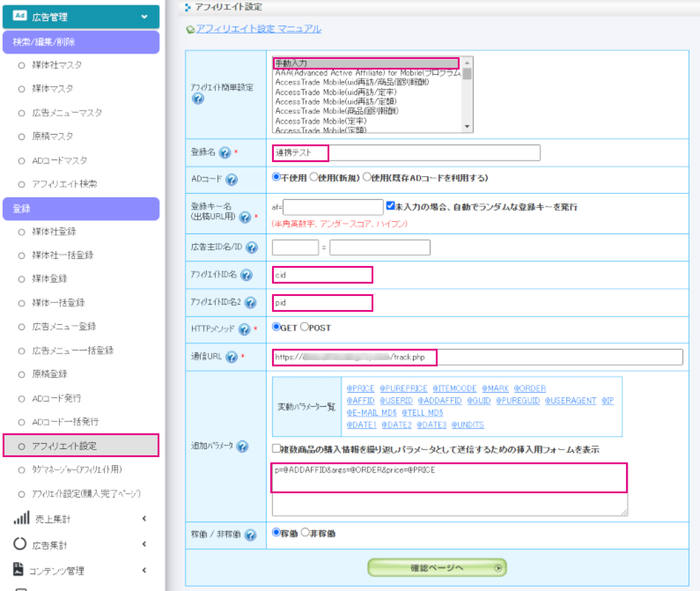Click the manual icon beside アフィリエイト設定 マニュアル
700x591 pixels.
190,29
